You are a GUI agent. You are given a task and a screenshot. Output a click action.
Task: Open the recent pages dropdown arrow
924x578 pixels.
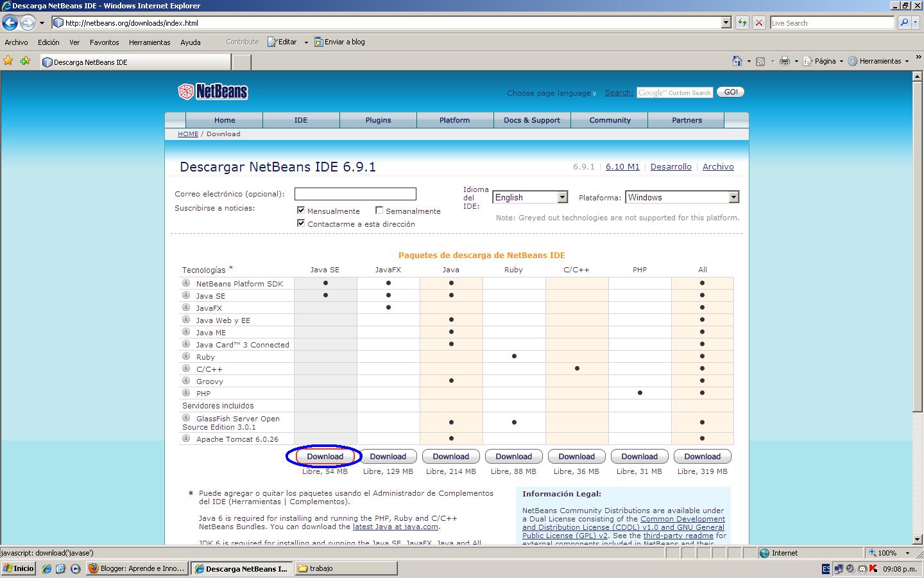[x=42, y=22]
